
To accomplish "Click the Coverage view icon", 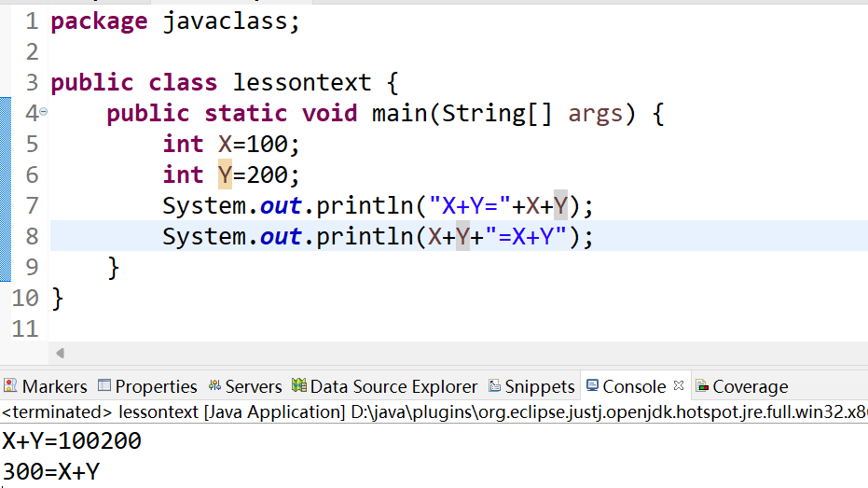I will tap(702, 386).
